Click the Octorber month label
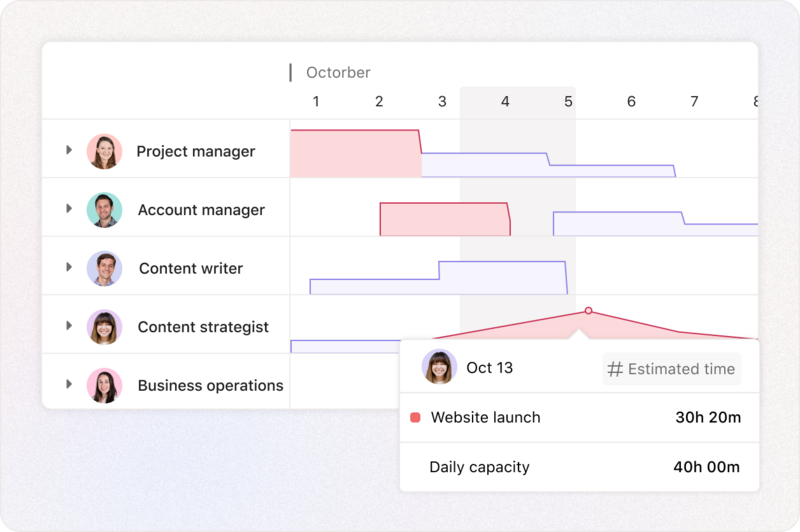The image size is (800, 532). [338, 72]
